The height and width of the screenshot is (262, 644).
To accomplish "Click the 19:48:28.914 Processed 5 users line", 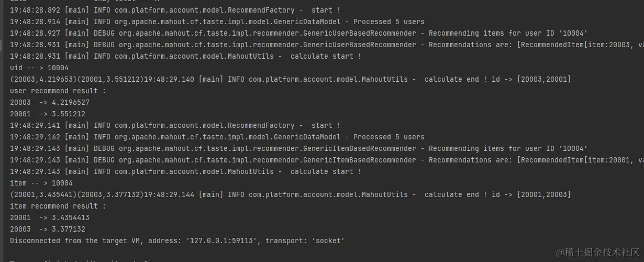I will click(x=217, y=22).
